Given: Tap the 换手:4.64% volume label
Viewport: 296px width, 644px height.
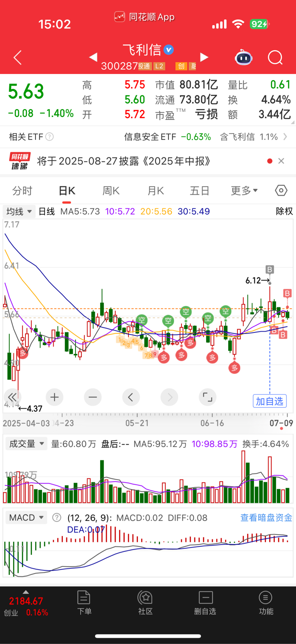Looking at the screenshot, I should pyautogui.click(x=266, y=444).
